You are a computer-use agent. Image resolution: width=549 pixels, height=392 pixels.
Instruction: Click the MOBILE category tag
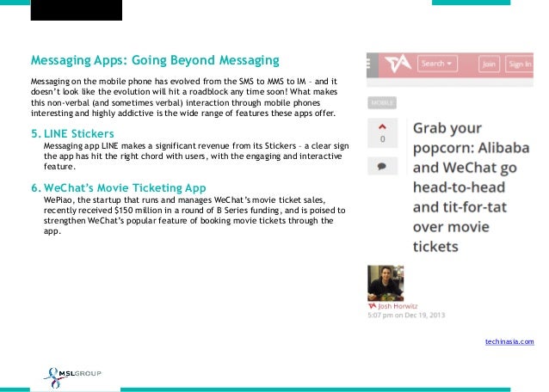[x=382, y=102]
